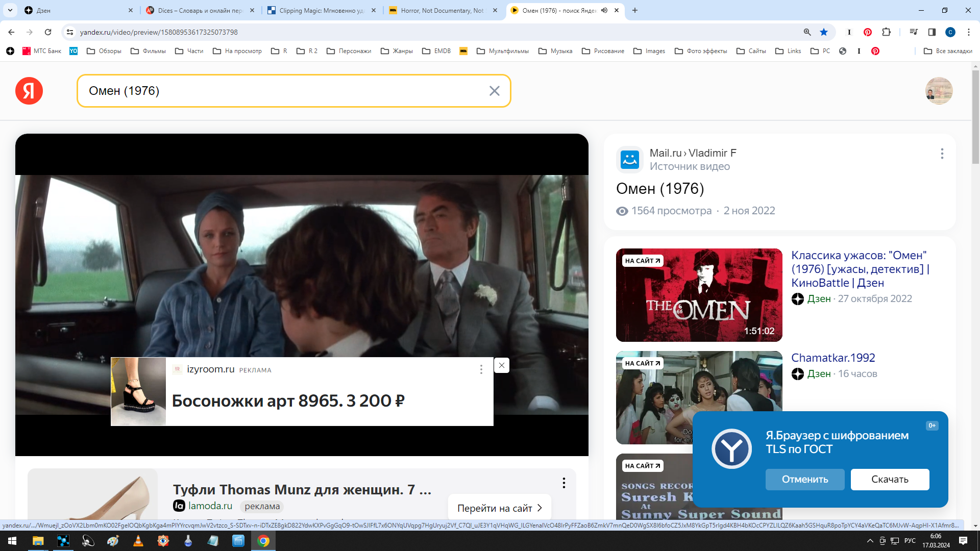The height and width of the screenshot is (551, 980).
Task: Show hidden system tray icons
Action: point(870,541)
